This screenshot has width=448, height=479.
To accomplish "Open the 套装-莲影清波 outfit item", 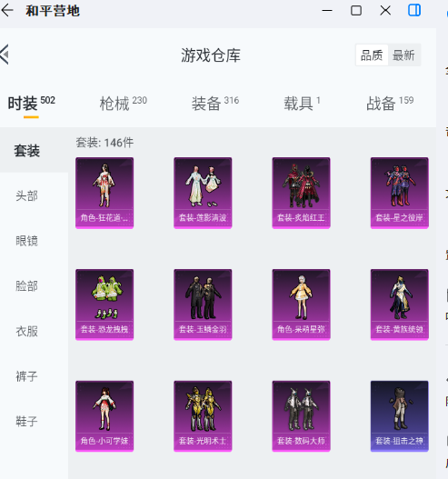I will [203, 193].
